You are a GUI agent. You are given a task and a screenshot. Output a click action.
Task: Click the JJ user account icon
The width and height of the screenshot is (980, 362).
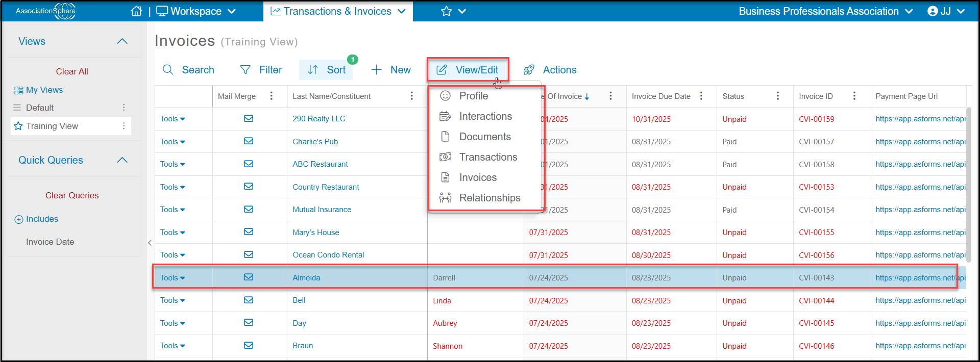pos(933,11)
